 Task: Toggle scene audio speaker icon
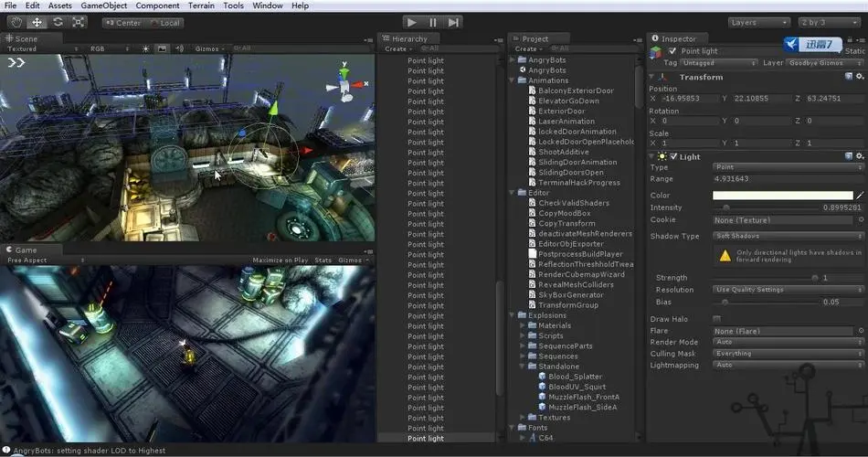click(x=179, y=48)
